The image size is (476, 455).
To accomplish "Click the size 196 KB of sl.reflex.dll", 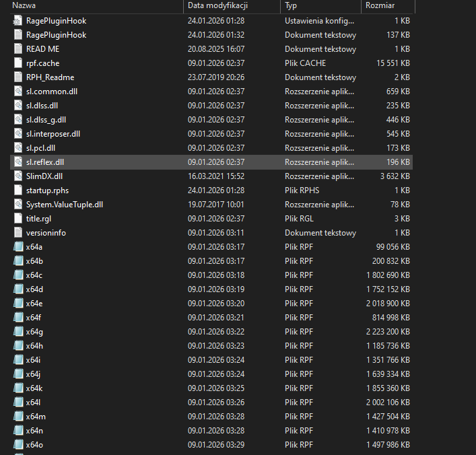I will pyautogui.click(x=399, y=162).
